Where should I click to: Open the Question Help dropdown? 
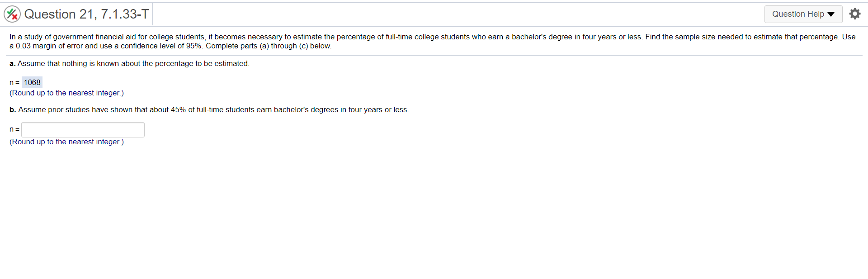[803, 14]
